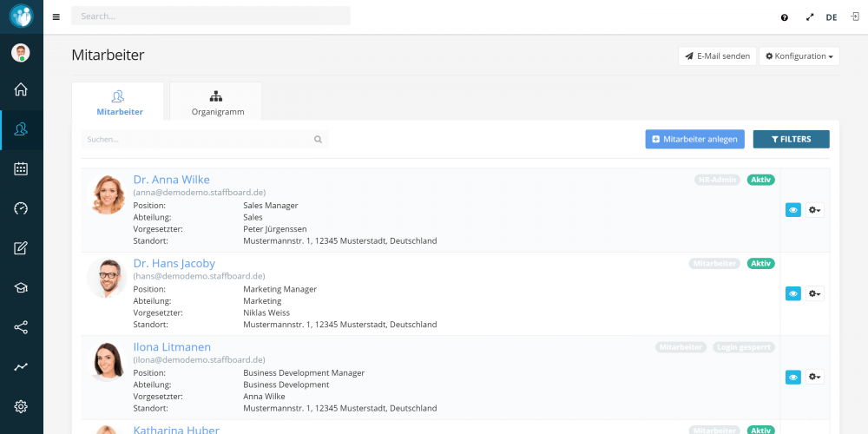Click the Aktiv badge for Hans Jacoby
The width and height of the screenshot is (868, 434).
(x=761, y=264)
